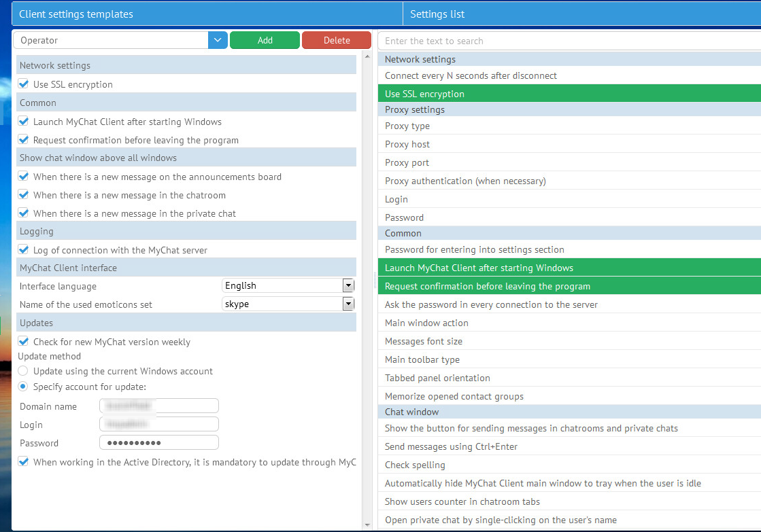The width and height of the screenshot is (761, 532).
Task: Expand the Interface language dropdown
Action: coord(348,286)
